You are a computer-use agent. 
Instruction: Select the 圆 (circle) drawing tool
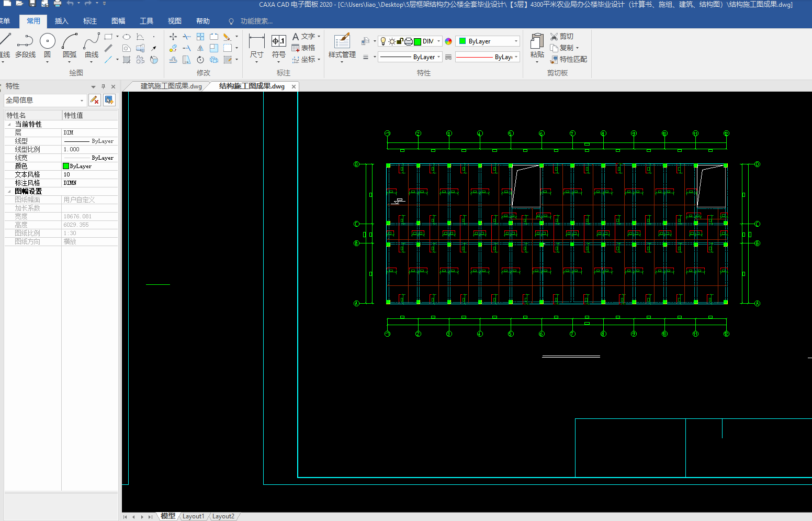pyautogui.click(x=47, y=41)
